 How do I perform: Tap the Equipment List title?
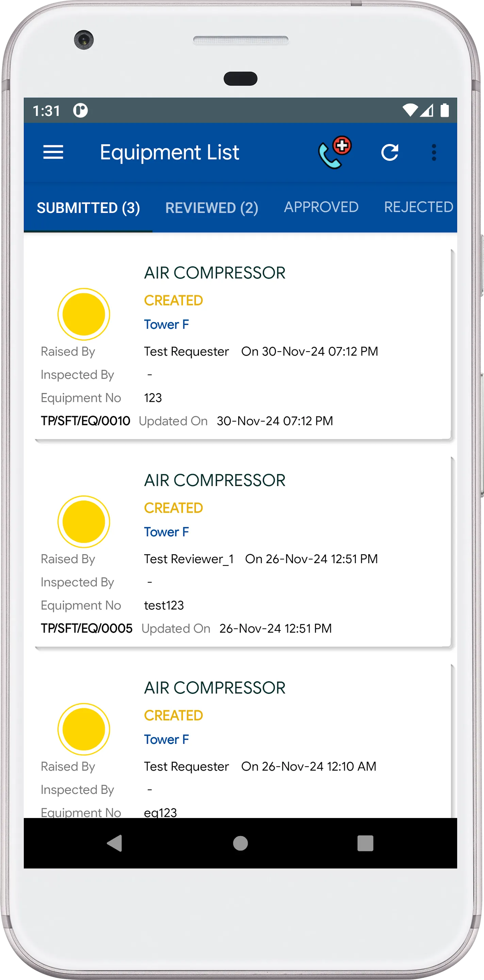(x=170, y=152)
